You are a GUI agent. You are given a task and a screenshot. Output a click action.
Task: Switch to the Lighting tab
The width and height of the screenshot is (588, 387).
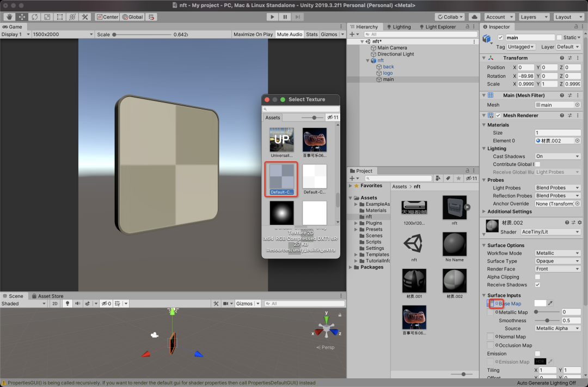pos(399,27)
